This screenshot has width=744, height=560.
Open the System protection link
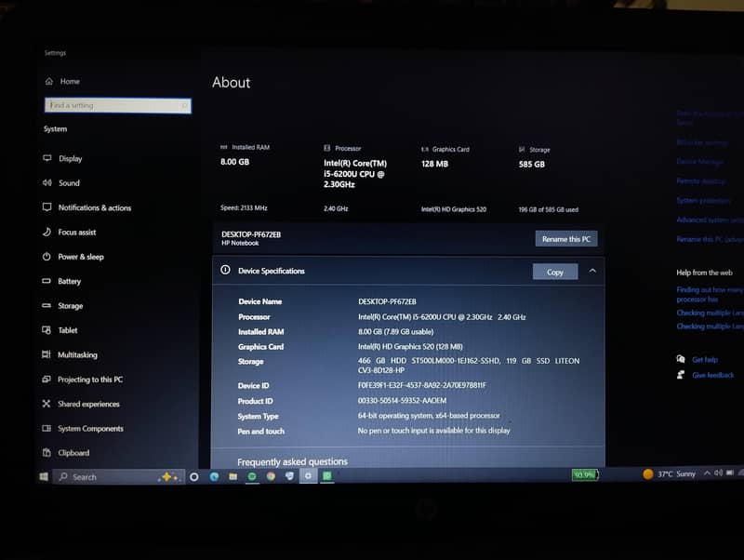point(703,200)
